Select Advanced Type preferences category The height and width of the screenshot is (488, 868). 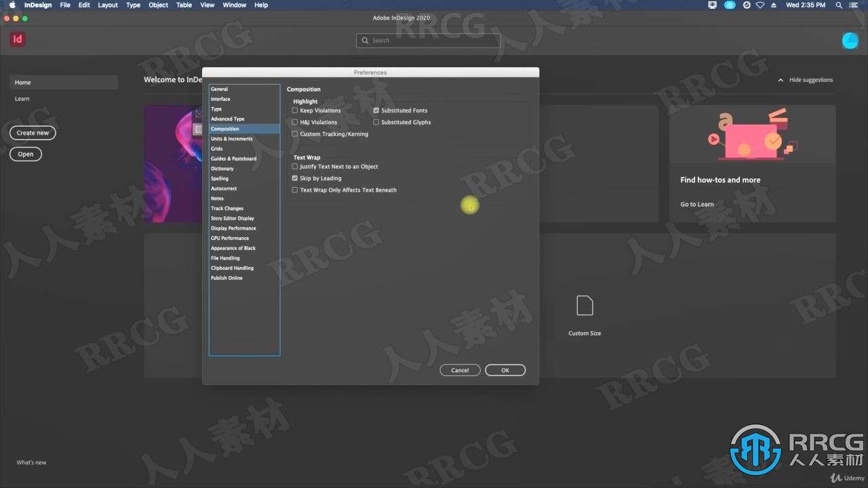(x=244, y=119)
